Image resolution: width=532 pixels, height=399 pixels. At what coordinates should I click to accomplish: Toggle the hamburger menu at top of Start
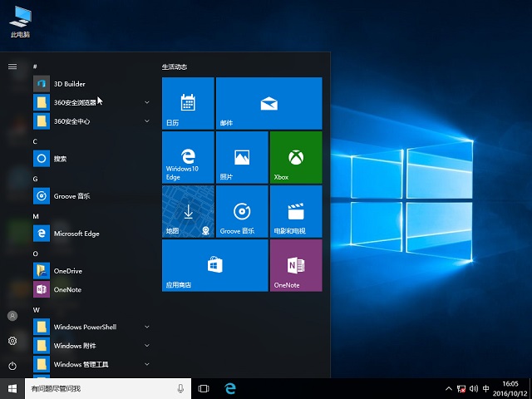point(12,66)
